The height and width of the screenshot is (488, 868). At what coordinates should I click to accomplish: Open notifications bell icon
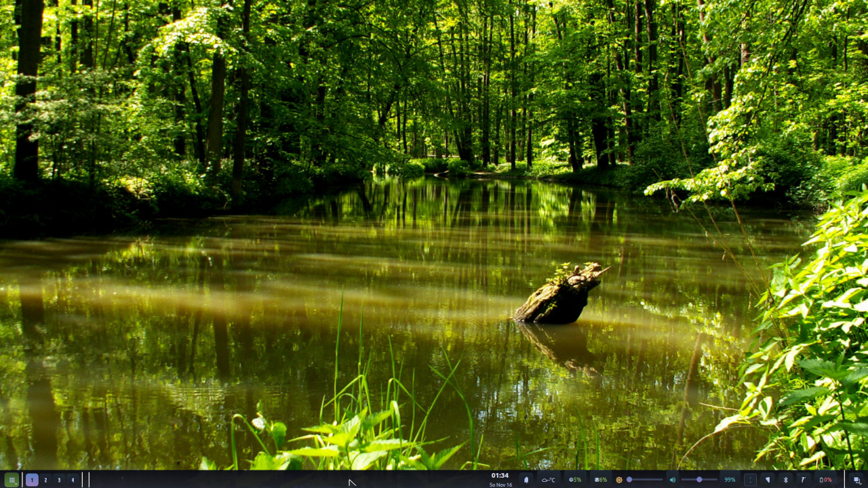[526, 480]
